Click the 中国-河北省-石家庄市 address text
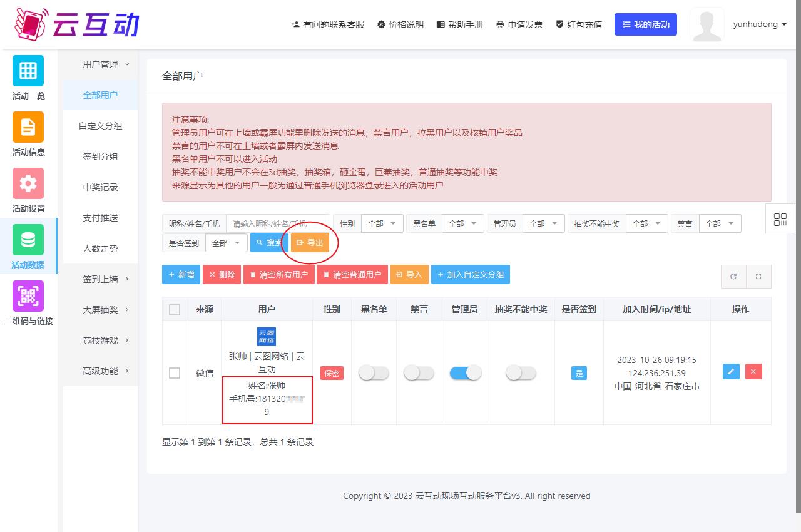The image size is (801, 532). tap(656, 386)
